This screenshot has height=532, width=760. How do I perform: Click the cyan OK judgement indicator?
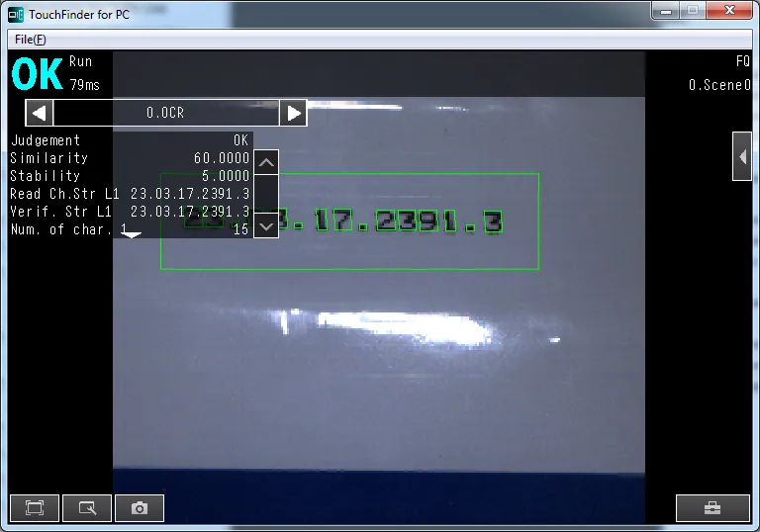pos(37,74)
